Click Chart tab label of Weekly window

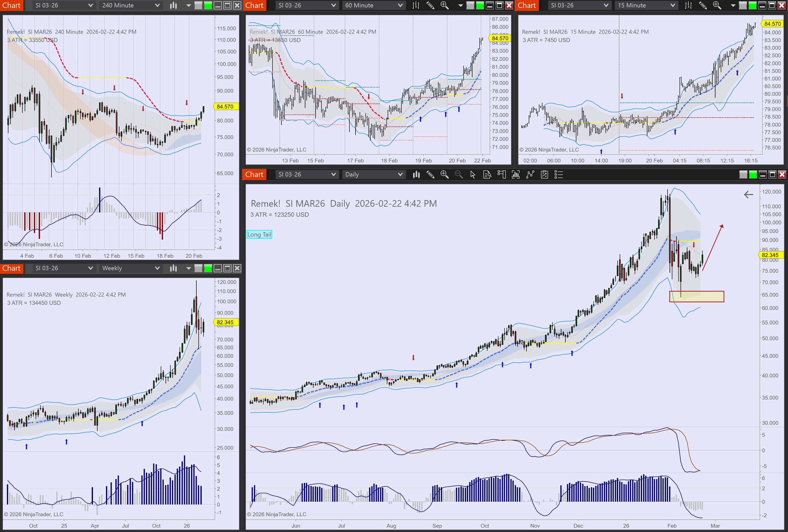point(12,268)
